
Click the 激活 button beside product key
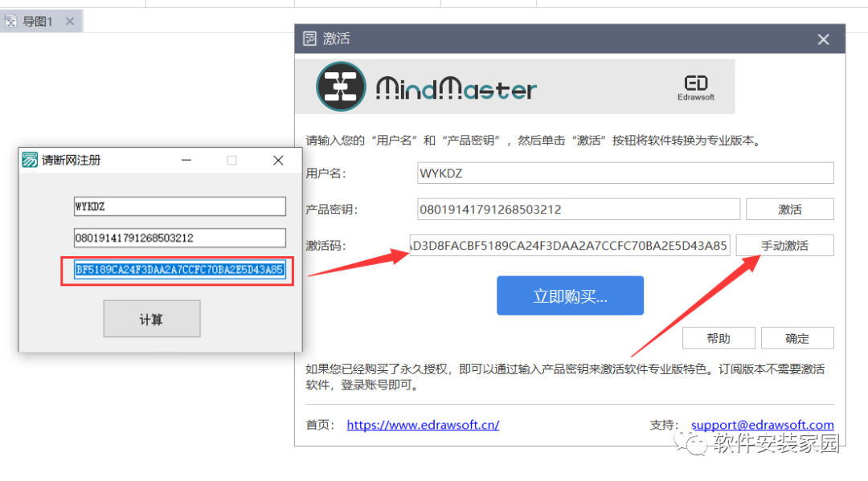click(x=789, y=210)
